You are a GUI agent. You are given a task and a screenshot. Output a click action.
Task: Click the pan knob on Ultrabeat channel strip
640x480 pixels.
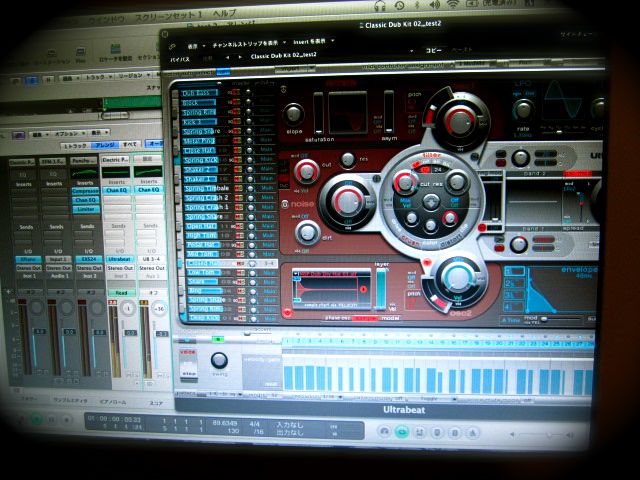(x=128, y=308)
